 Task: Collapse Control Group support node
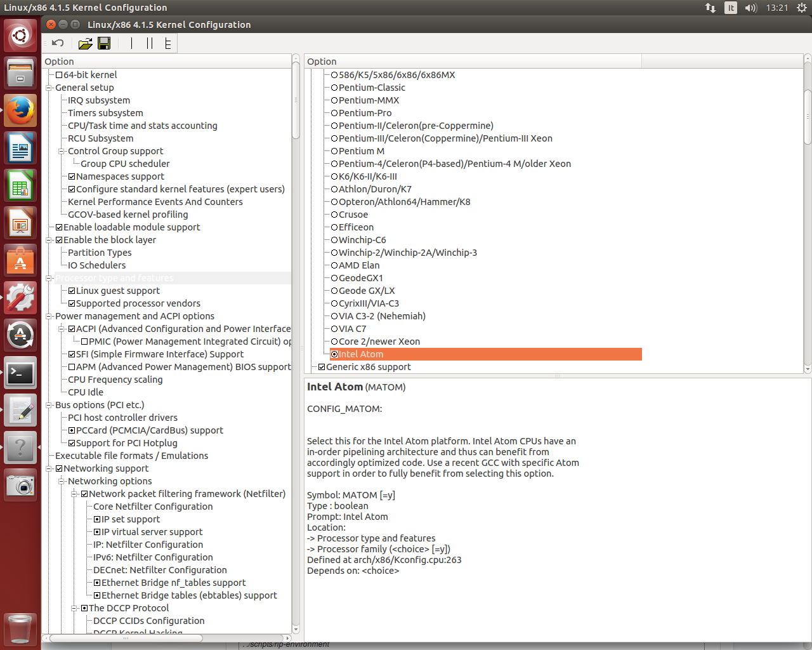pos(62,151)
